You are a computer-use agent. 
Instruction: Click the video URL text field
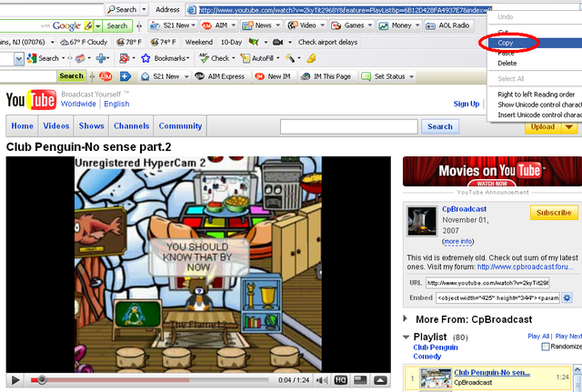tap(487, 283)
